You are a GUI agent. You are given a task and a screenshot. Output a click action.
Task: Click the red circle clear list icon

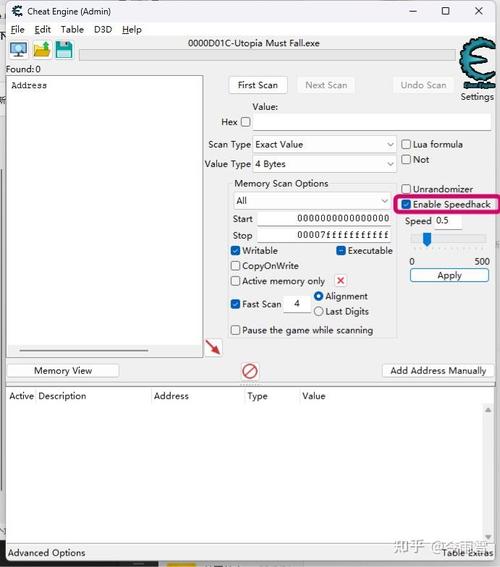click(x=250, y=371)
